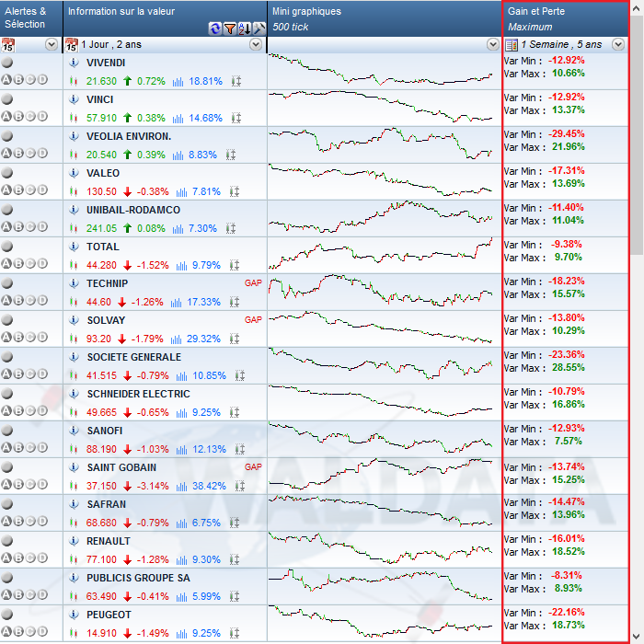This screenshot has width=644, height=644.
Task: Open the info icon for VALEO
Action: click(74, 173)
